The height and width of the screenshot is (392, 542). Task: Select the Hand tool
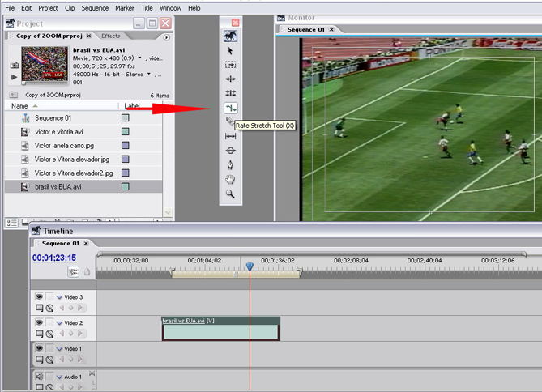coord(230,179)
